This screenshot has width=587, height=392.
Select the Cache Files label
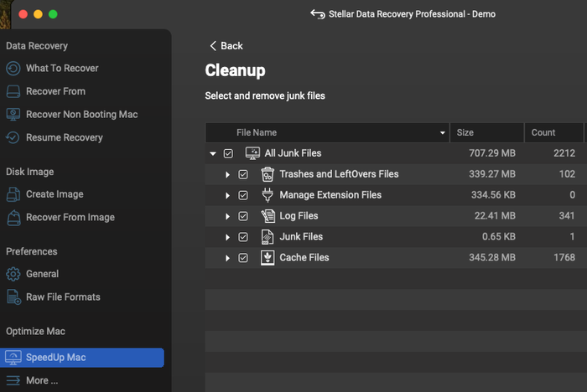coord(304,258)
